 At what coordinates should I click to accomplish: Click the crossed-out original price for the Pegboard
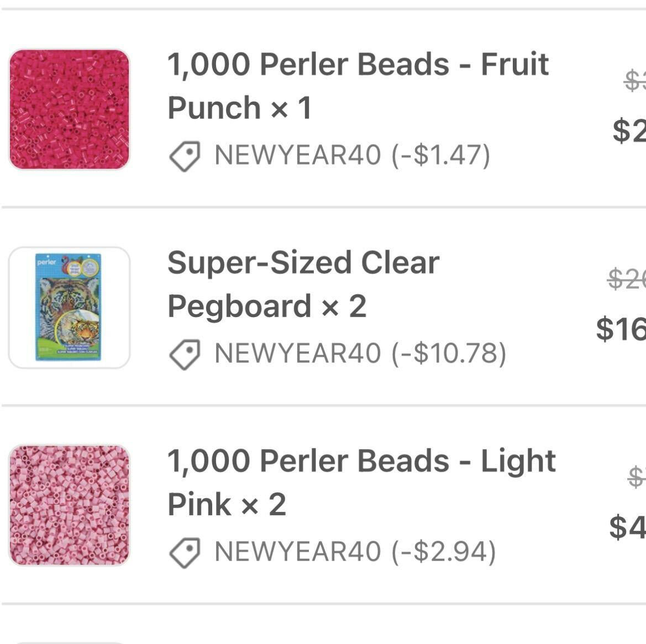627,279
